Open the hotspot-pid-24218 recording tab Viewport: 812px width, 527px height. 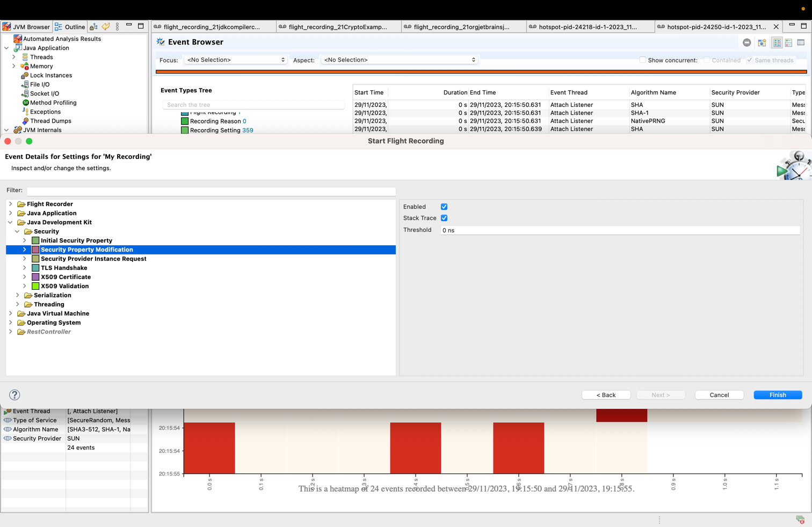tap(589, 26)
